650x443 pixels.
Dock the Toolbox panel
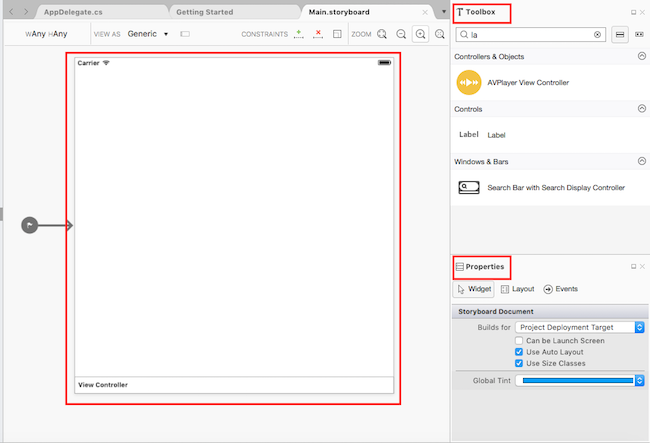click(633, 12)
